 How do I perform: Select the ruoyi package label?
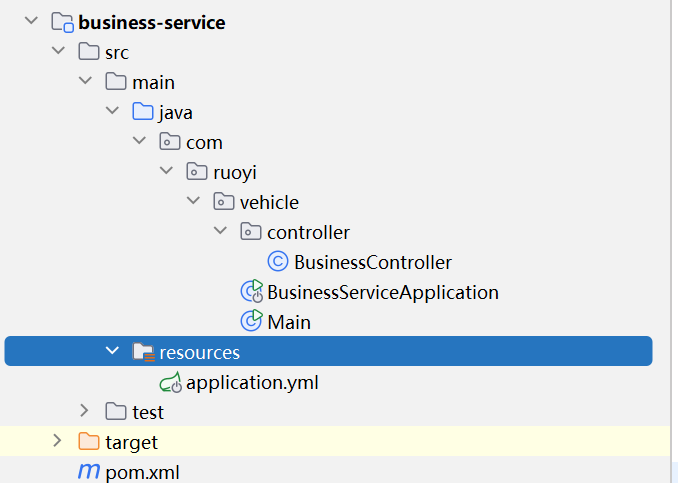(x=235, y=172)
